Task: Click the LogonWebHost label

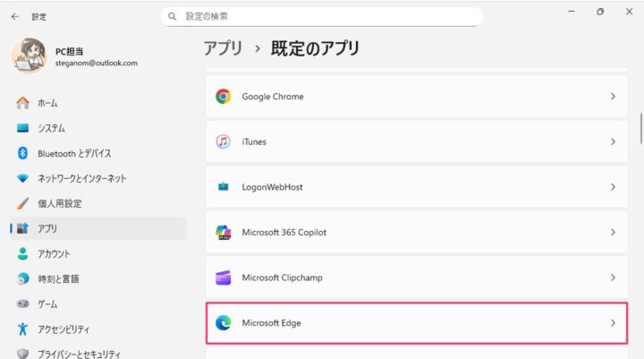Action: pyautogui.click(x=272, y=187)
